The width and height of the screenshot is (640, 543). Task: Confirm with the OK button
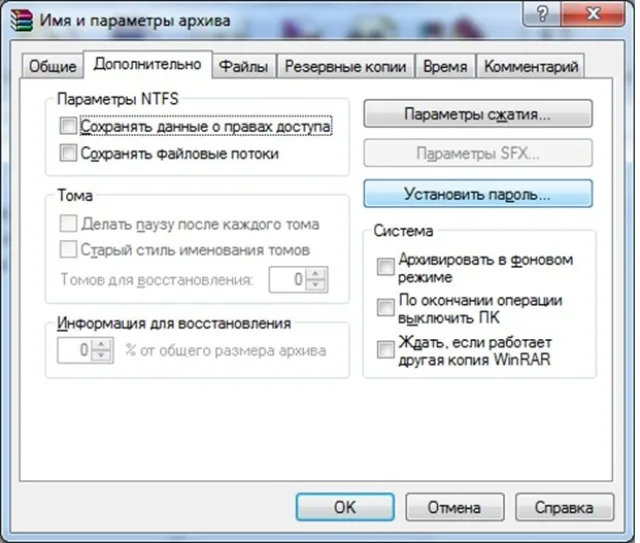pos(345,507)
